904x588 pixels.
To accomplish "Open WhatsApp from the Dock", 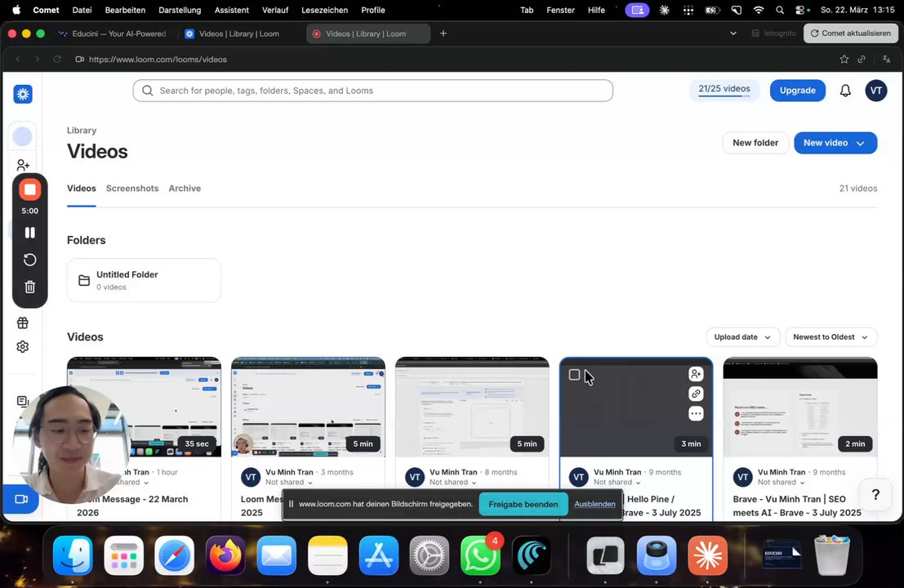I will (480, 555).
